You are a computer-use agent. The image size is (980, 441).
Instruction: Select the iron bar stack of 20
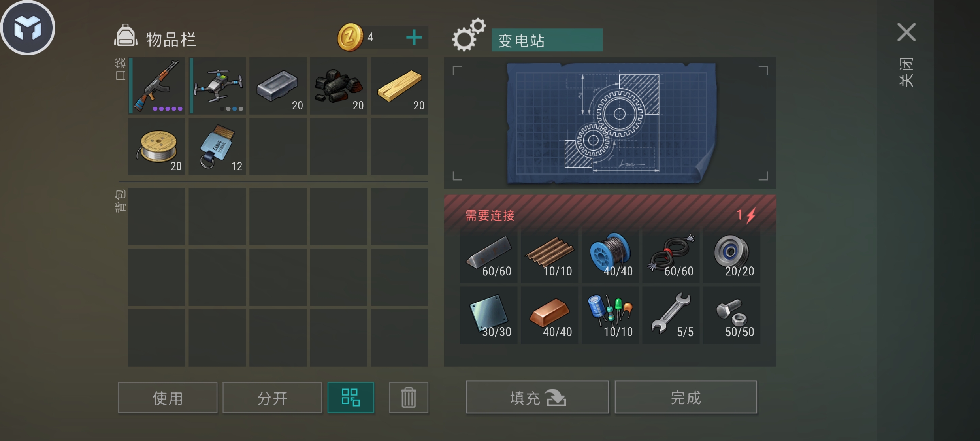click(x=278, y=86)
